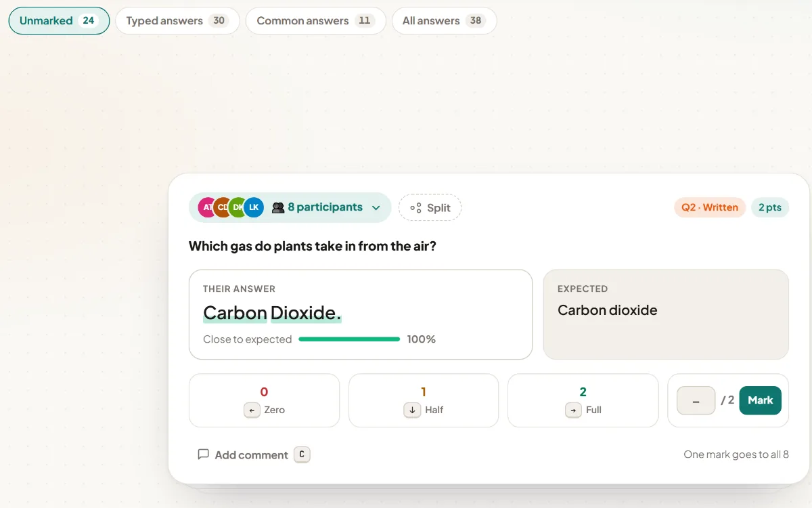Click the closeness progress bar
812x508 pixels.
[x=349, y=339]
